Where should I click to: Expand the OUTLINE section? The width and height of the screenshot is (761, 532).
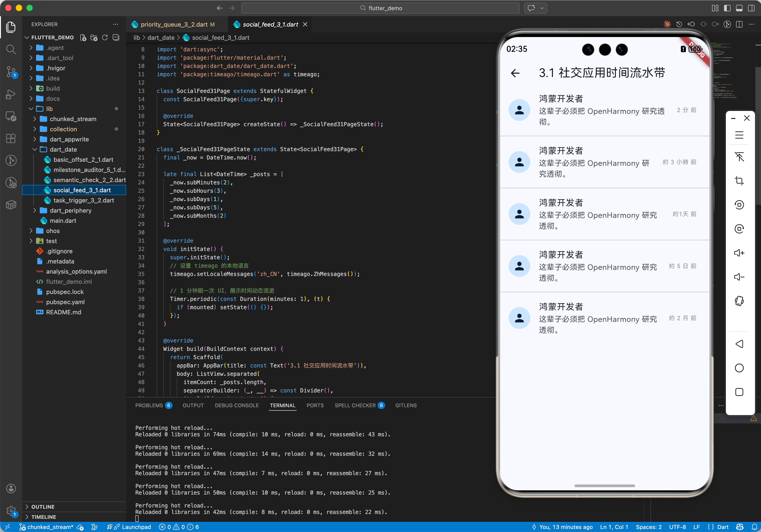(43, 507)
